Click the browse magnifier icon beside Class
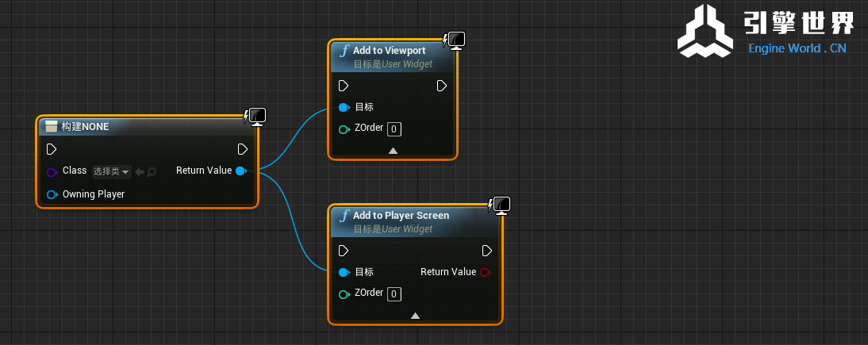 [x=151, y=171]
